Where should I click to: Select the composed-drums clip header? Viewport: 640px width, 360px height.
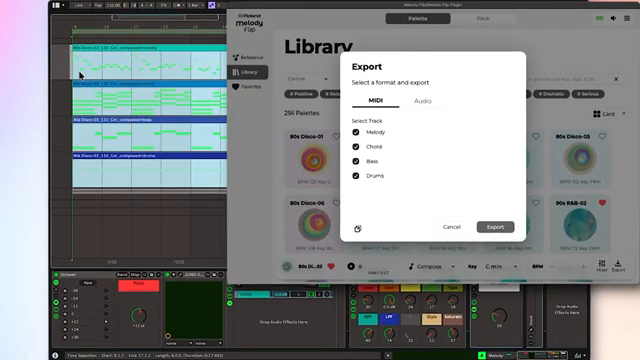pos(149,156)
